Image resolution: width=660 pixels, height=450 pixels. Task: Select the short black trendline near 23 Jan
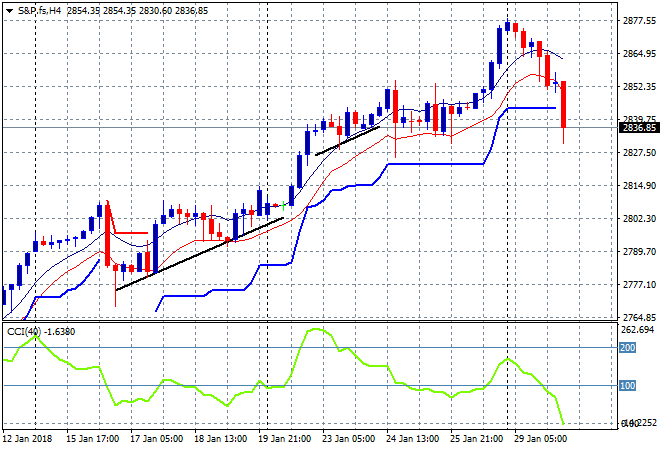tap(348, 141)
